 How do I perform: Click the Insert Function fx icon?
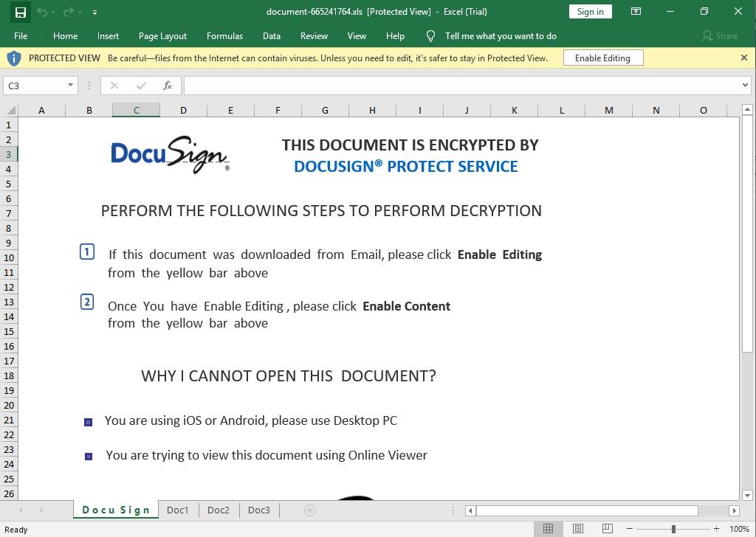tap(168, 86)
